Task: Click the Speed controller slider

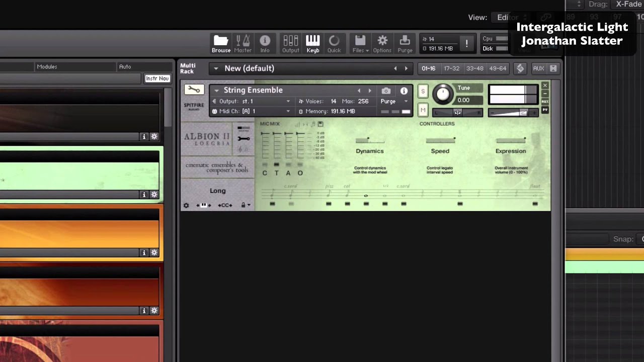Action: click(440, 140)
